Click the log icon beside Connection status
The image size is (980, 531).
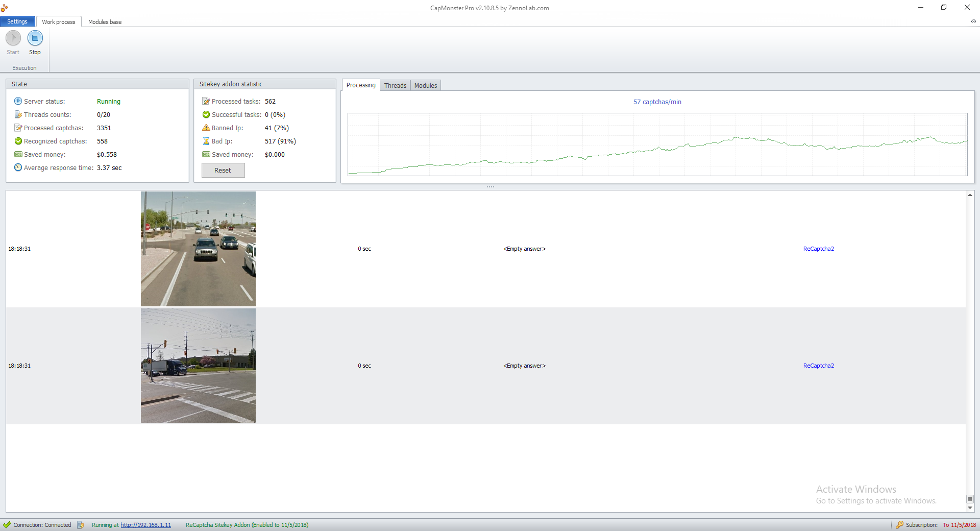(x=81, y=525)
